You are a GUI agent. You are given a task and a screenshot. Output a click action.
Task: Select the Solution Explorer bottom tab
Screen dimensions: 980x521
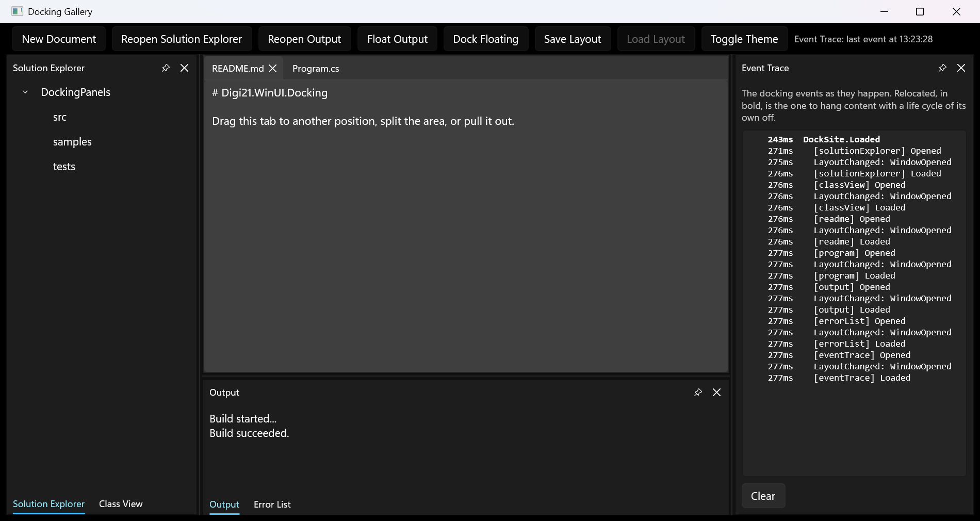tap(48, 504)
